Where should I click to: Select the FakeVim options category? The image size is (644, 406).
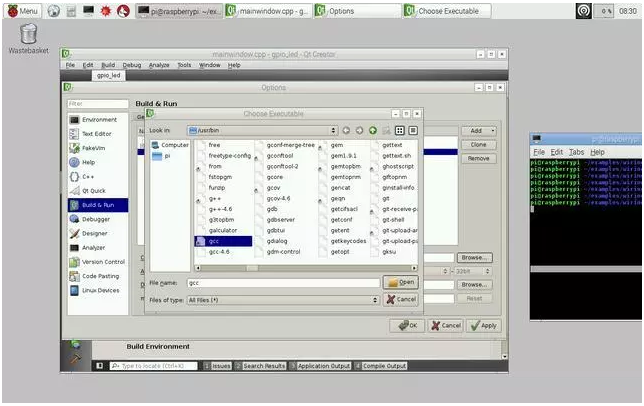[97, 148]
